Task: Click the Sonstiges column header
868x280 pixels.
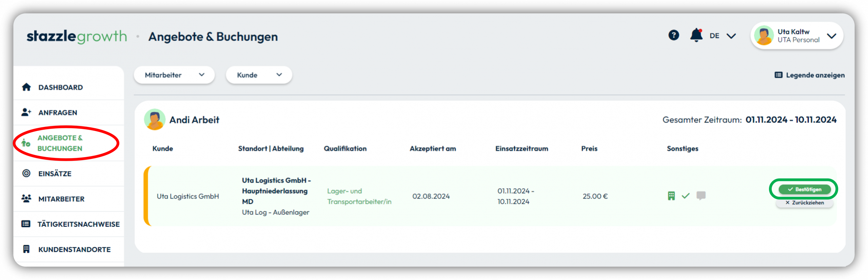Action: tap(683, 148)
